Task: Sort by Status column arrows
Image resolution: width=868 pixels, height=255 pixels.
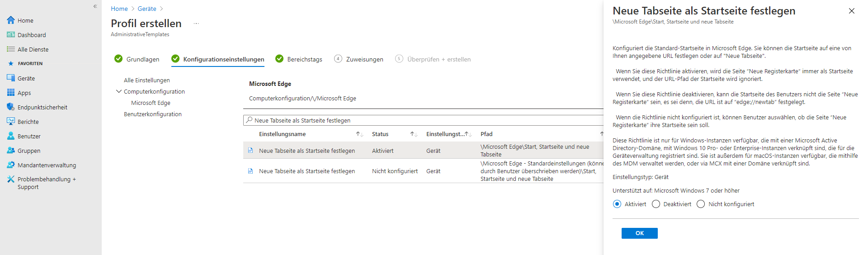Action: pyautogui.click(x=414, y=134)
